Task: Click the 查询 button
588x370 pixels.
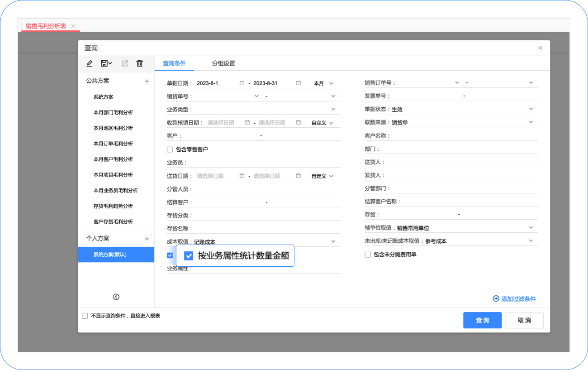Action: pos(482,320)
